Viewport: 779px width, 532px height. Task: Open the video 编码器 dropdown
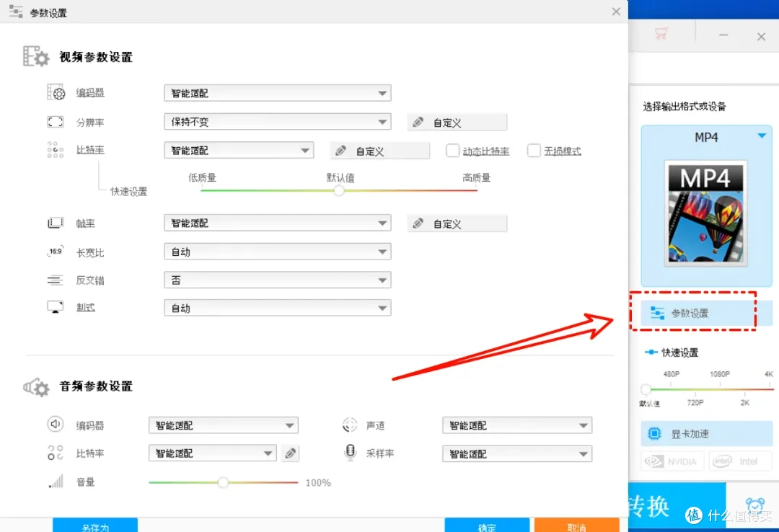tap(278, 93)
